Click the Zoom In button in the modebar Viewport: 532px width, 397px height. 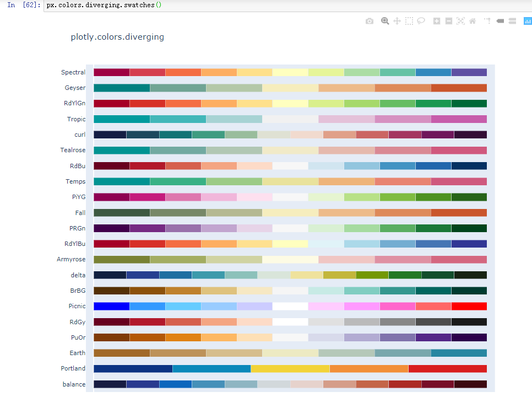436,21
